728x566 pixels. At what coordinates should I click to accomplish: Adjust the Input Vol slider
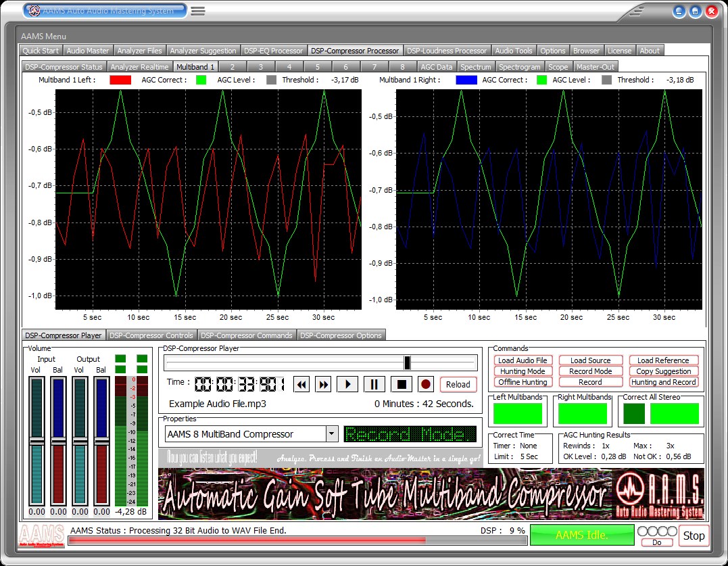pyautogui.click(x=37, y=441)
